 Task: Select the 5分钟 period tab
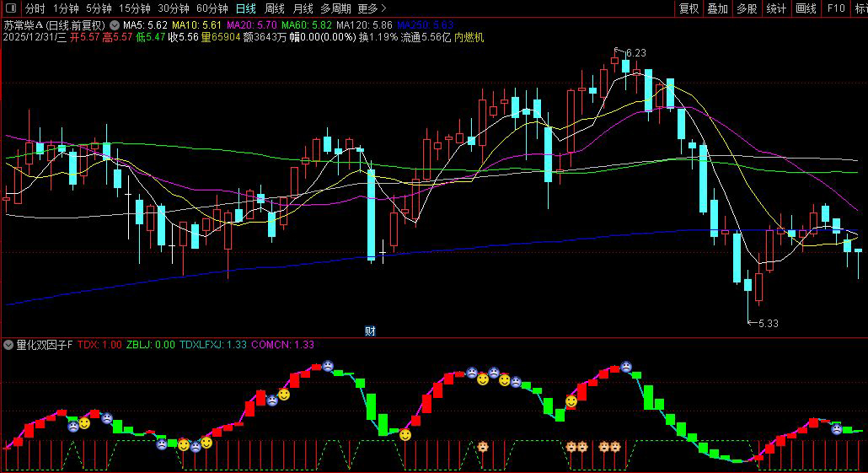pos(99,8)
